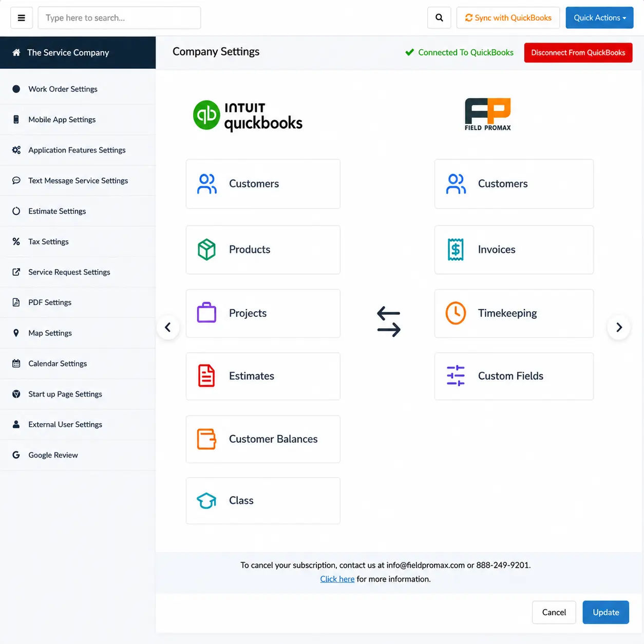Click the Custom Fields sliders icon
Image resolution: width=644 pixels, height=644 pixels.
point(456,376)
